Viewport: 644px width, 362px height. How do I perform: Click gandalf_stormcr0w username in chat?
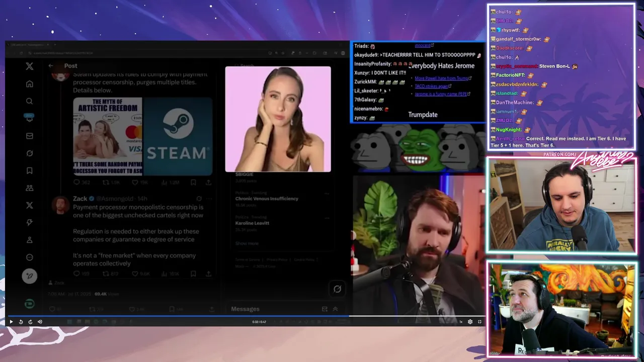518,39
